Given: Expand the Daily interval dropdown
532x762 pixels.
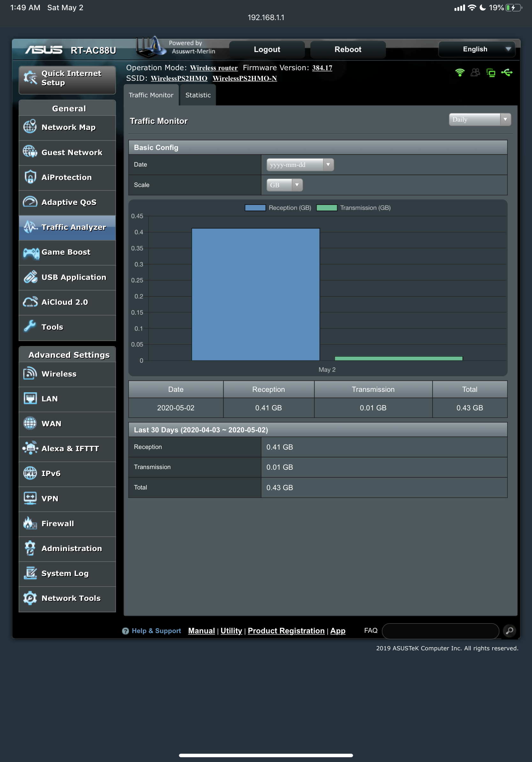Looking at the screenshot, I should tap(479, 119).
